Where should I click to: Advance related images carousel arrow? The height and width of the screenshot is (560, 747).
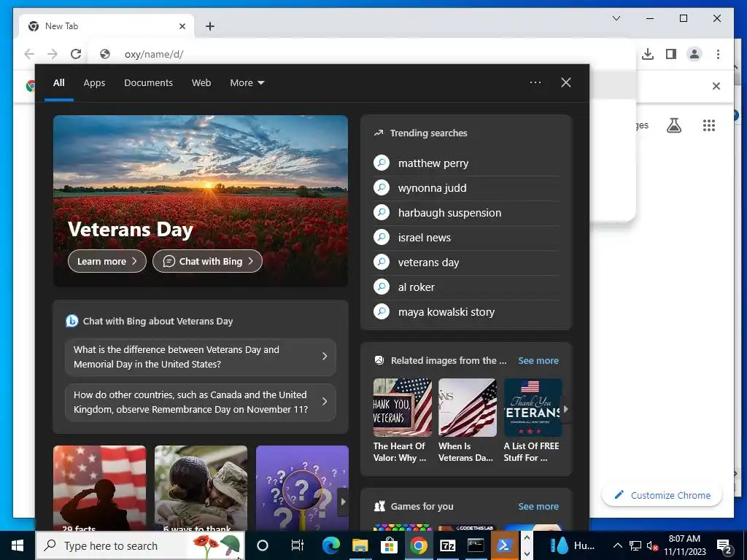(x=566, y=408)
